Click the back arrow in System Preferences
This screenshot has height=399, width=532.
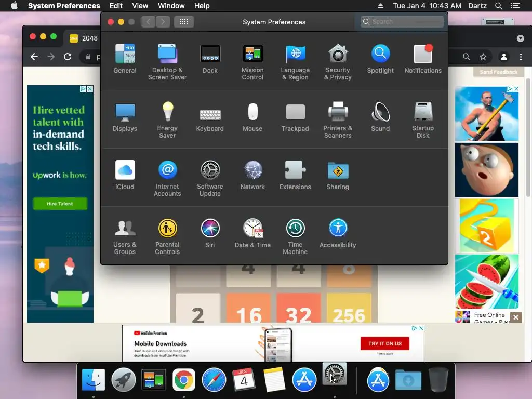pyautogui.click(x=148, y=22)
